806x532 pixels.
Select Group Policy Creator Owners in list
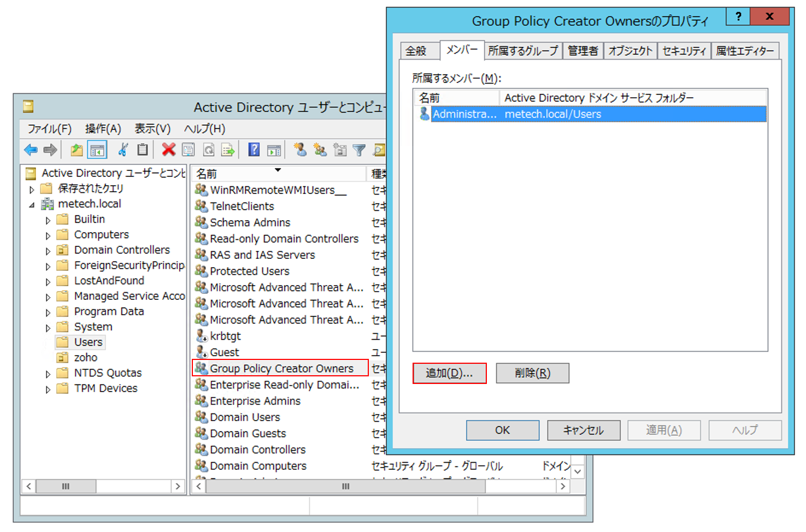tap(281, 369)
